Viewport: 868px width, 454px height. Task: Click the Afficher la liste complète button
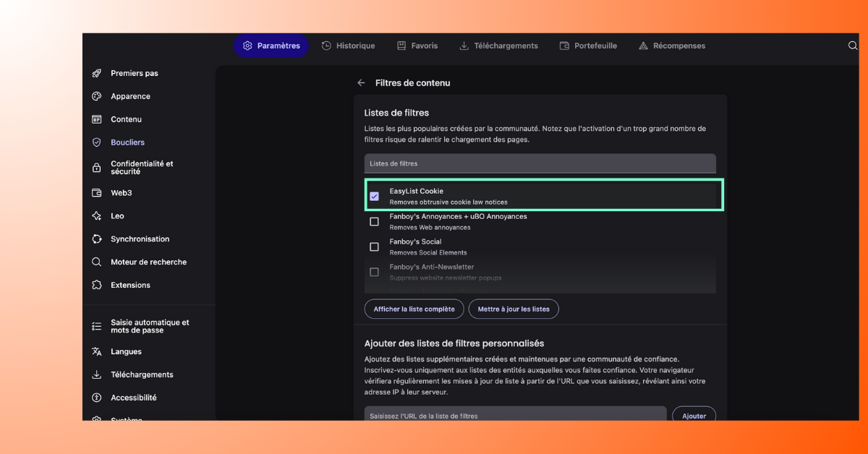414,309
